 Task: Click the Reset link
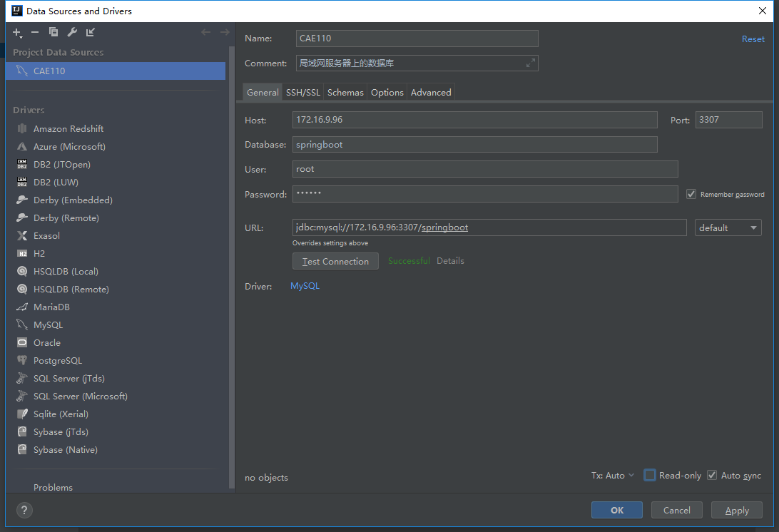point(753,39)
